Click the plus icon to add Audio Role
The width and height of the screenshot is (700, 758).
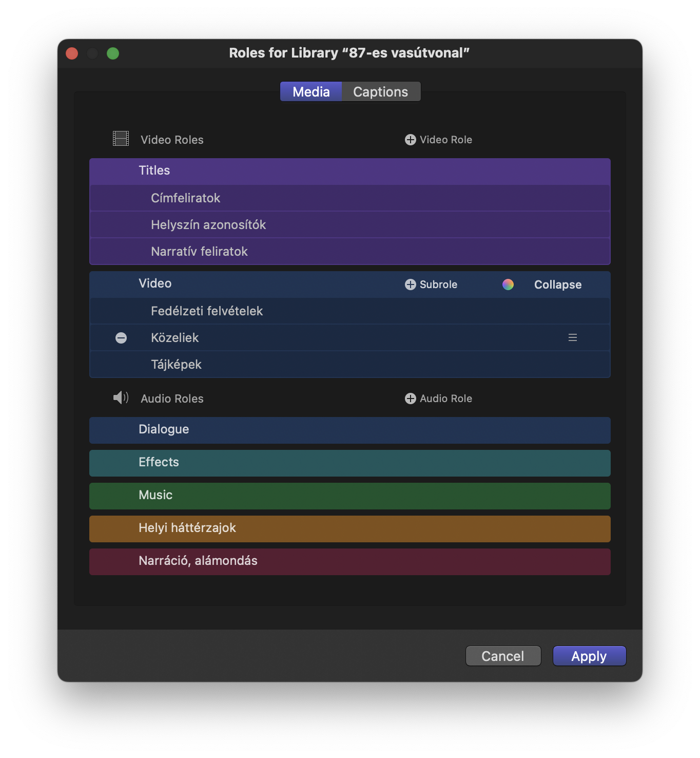coord(410,399)
